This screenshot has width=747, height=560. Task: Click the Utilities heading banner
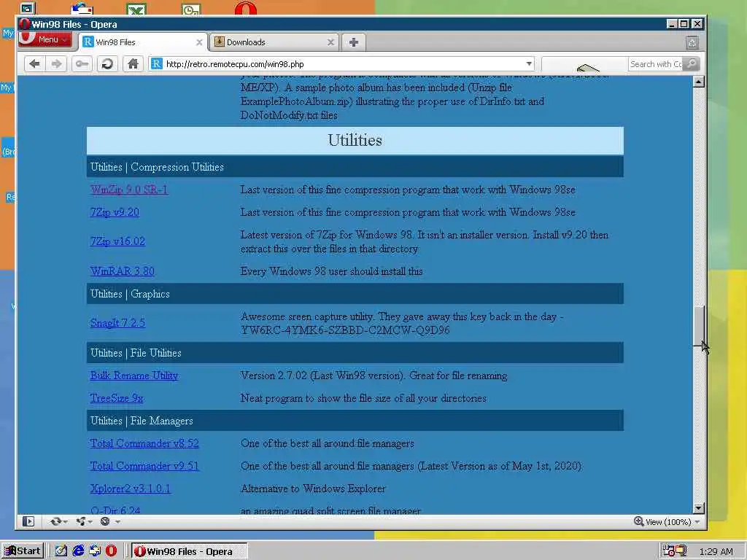click(355, 141)
